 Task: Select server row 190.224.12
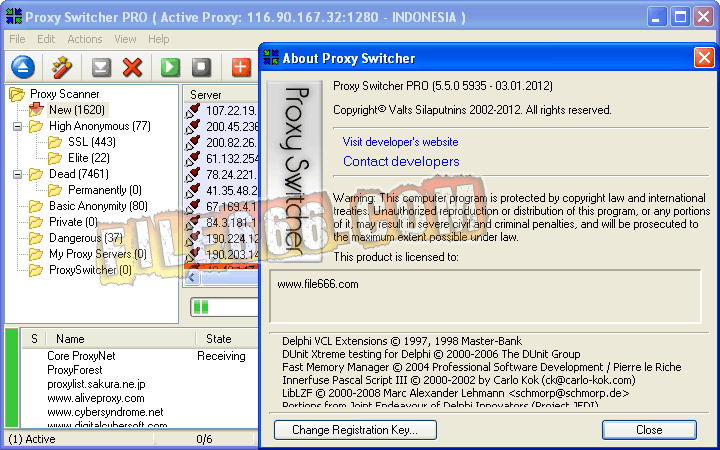(x=221, y=238)
